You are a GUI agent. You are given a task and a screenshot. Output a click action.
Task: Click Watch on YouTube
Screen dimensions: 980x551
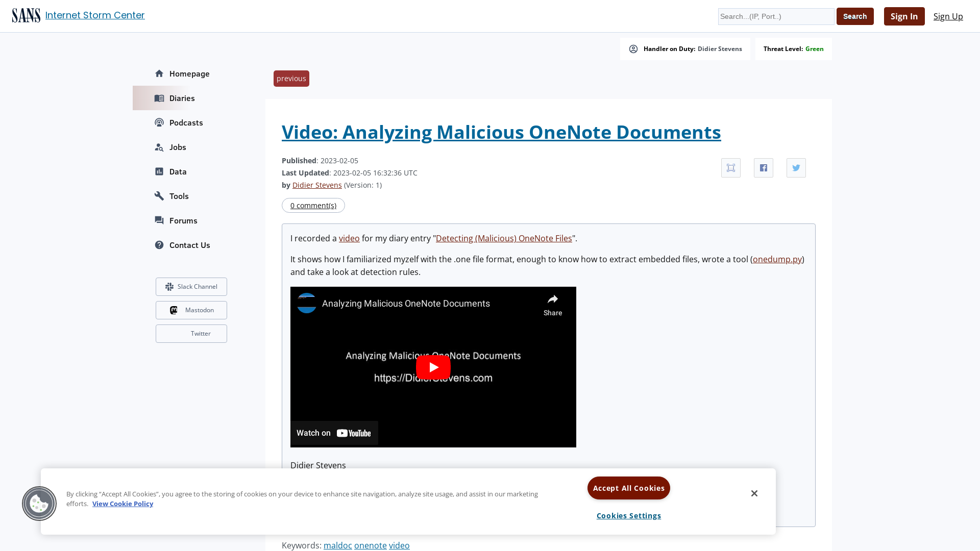click(x=334, y=433)
